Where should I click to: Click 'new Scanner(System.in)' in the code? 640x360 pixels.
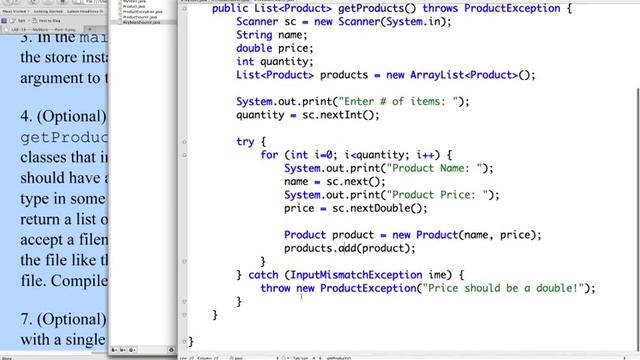coord(380,22)
